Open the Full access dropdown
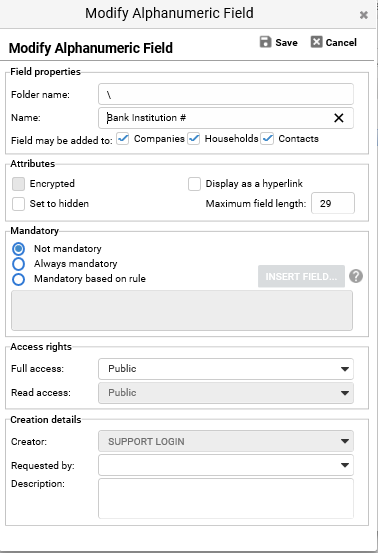Viewport: 378px width, 553px height. [x=226, y=369]
